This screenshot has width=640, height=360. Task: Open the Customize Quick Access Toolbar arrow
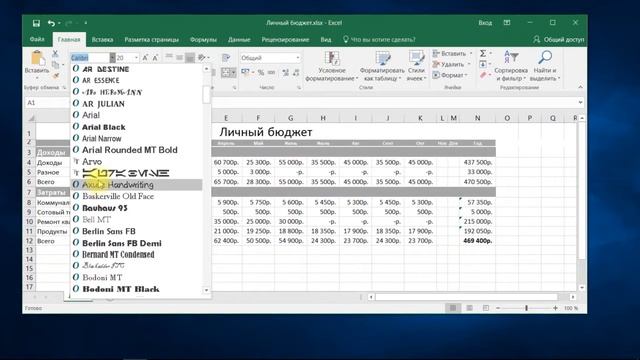click(x=86, y=23)
